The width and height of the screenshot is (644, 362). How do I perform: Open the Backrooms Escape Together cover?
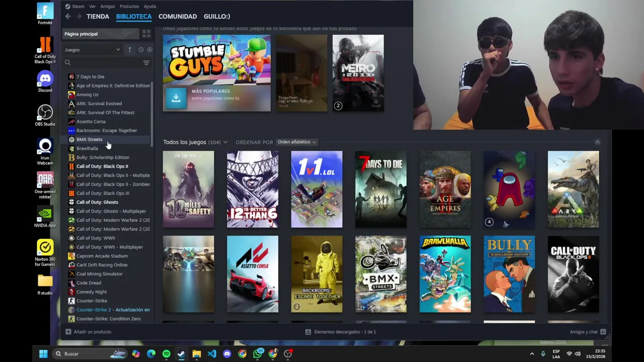click(x=316, y=274)
